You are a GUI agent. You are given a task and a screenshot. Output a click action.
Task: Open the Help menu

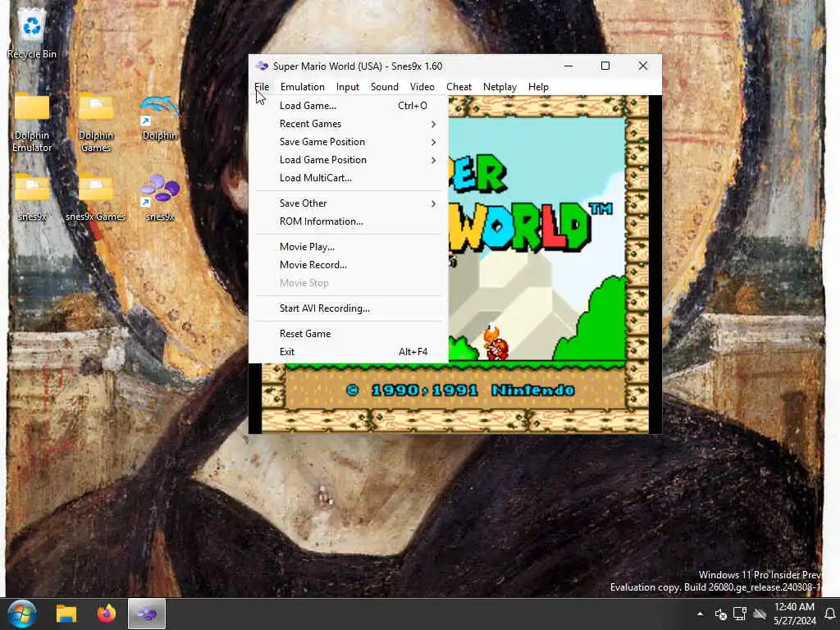pos(538,87)
